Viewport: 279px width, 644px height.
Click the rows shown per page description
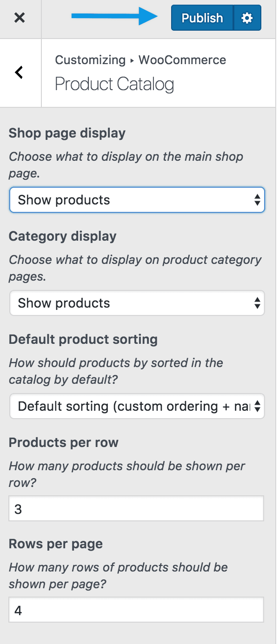[x=118, y=575]
